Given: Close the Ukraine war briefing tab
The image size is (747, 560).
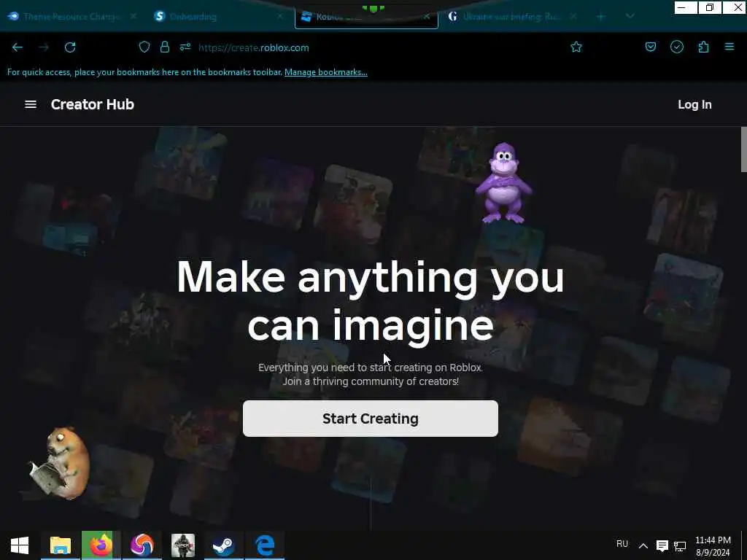Looking at the screenshot, I should point(573,16).
